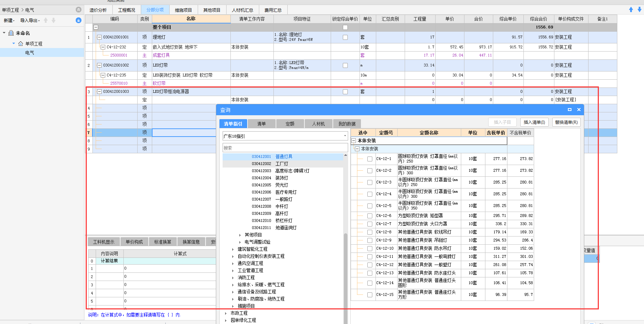Click the blue download icon in left toolbar

79,20
